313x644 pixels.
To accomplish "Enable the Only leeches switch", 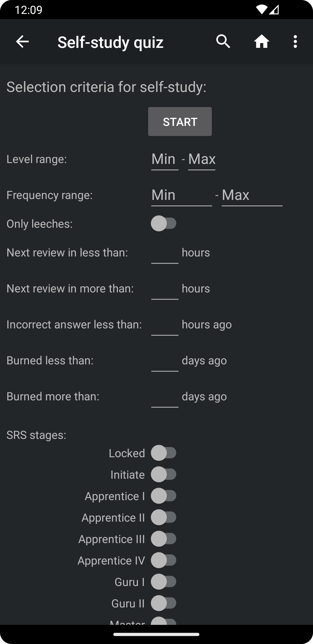I will (x=164, y=224).
